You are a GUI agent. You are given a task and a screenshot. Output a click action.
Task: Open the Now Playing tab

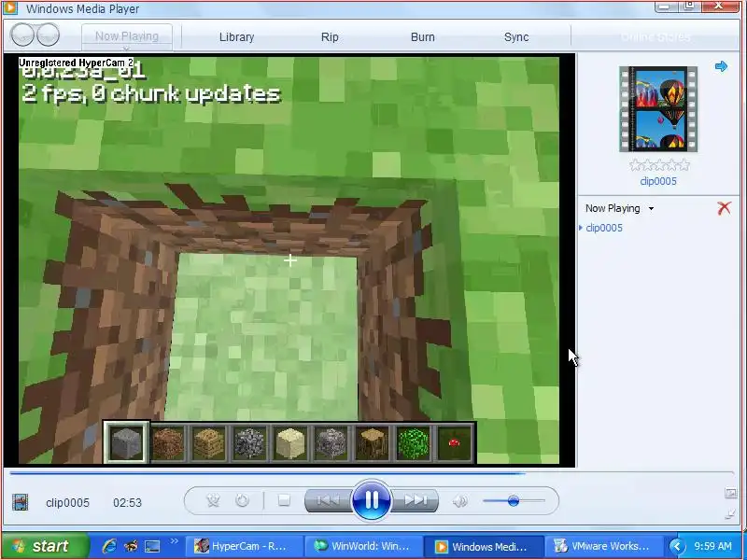pos(127,35)
